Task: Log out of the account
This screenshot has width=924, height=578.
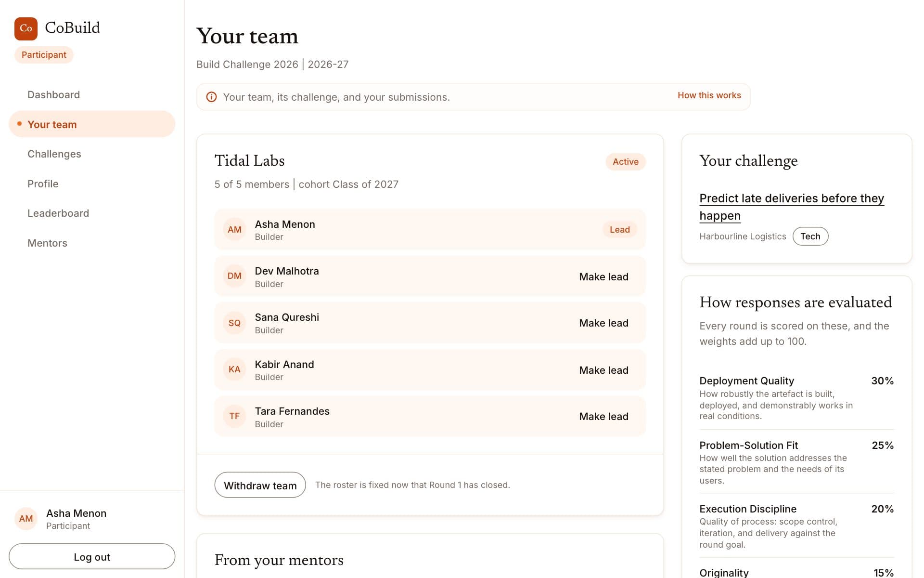Action: click(92, 557)
